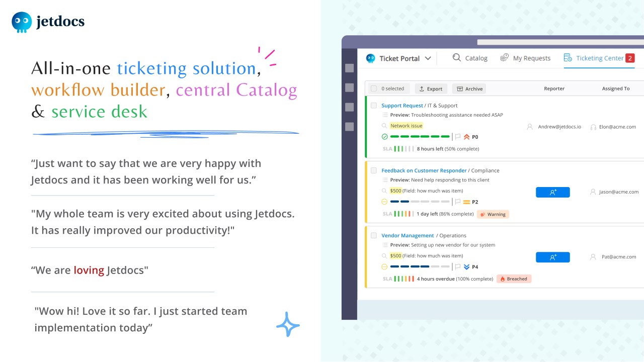The height and width of the screenshot is (362, 644).
Task: Click the preview lines icon in Feedback on Customer Responder ticket
Action: pyautogui.click(x=385, y=180)
